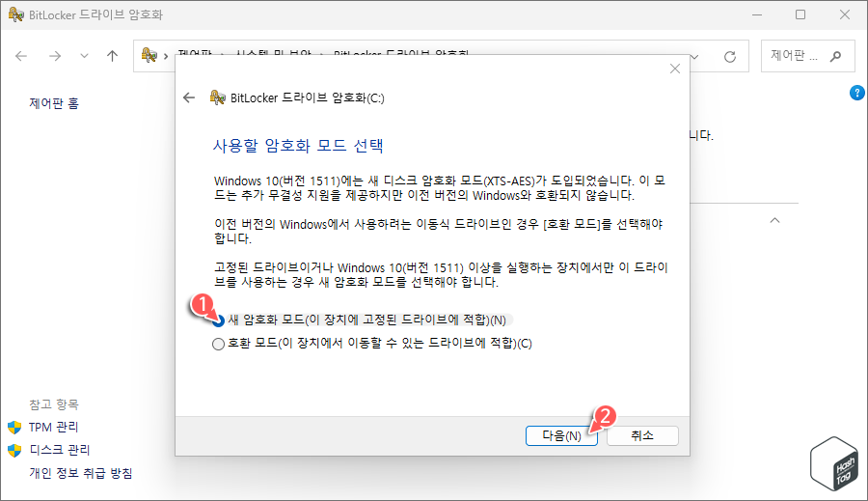Close the BitLocker wizard dialog
868x501 pixels.
point(675,69)
